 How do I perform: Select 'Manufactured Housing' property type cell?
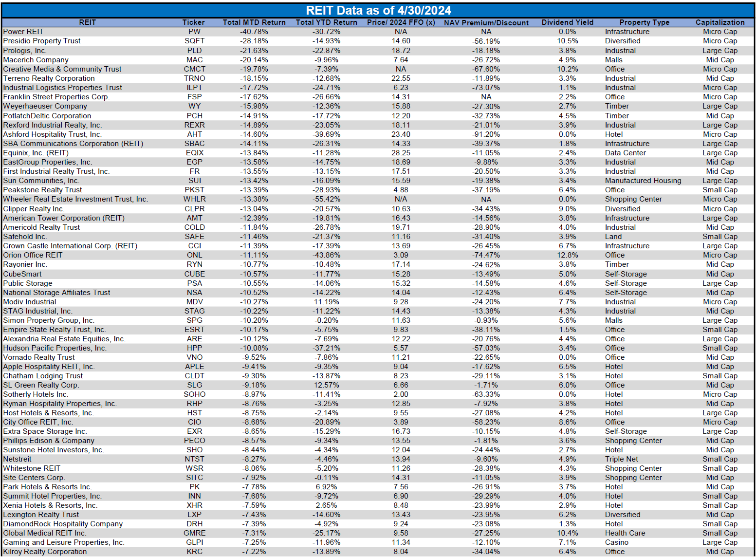coord(643,181)
